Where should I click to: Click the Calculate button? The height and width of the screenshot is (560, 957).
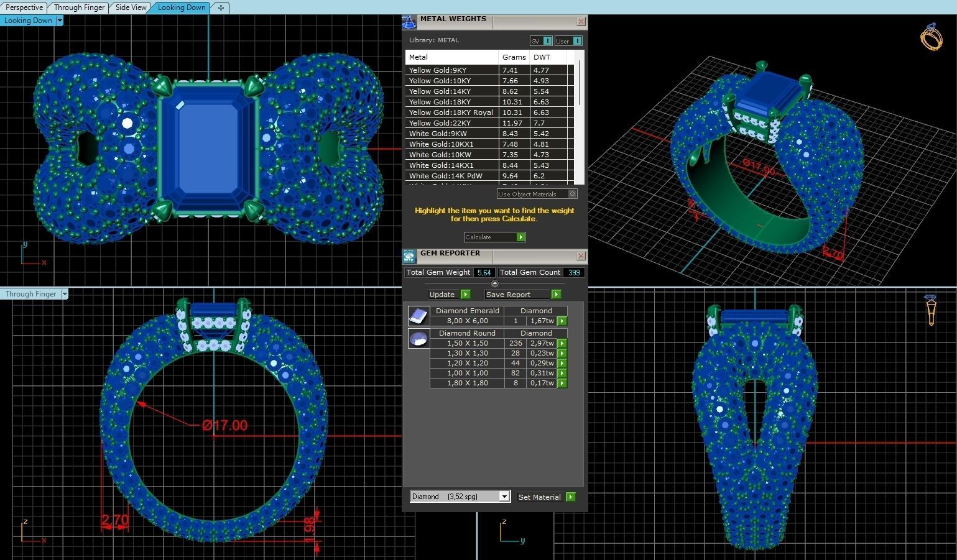(x=494, y=237)
